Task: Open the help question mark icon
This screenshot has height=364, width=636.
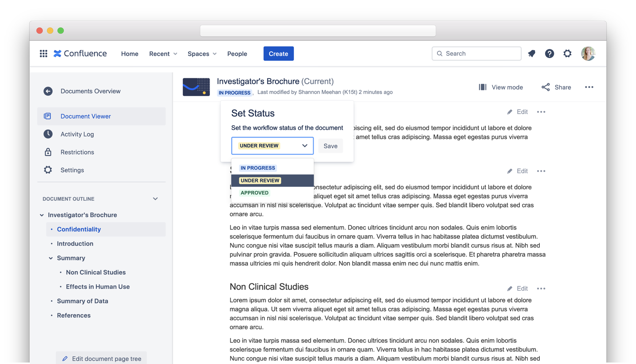Action: pyautogui.click(x=549, y=54)
